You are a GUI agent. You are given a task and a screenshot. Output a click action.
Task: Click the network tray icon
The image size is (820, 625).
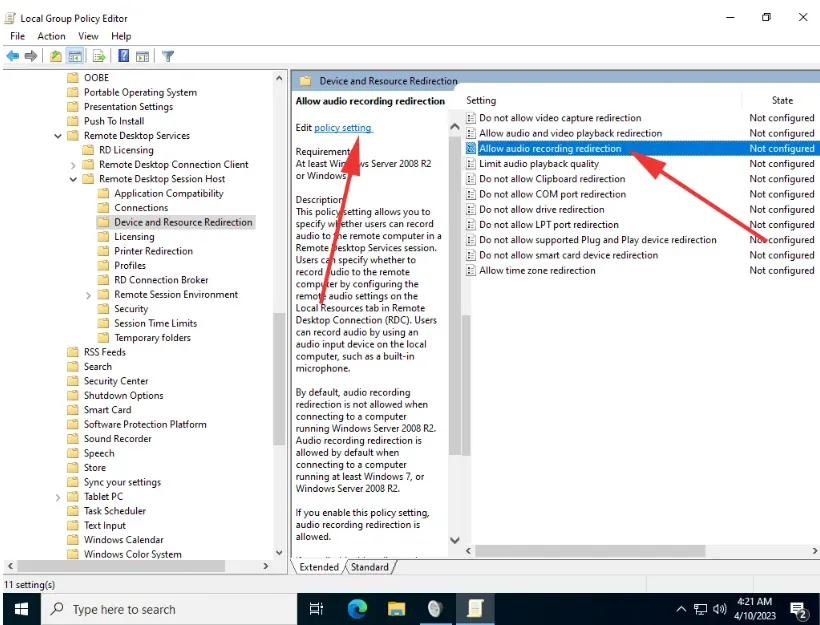point(700,609)
